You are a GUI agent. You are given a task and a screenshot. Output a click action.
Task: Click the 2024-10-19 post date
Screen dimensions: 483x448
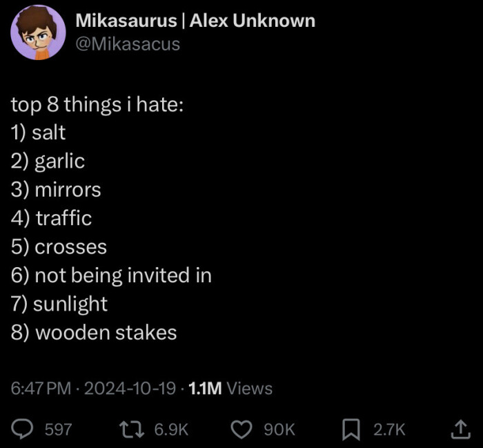[x=130, y=389]
